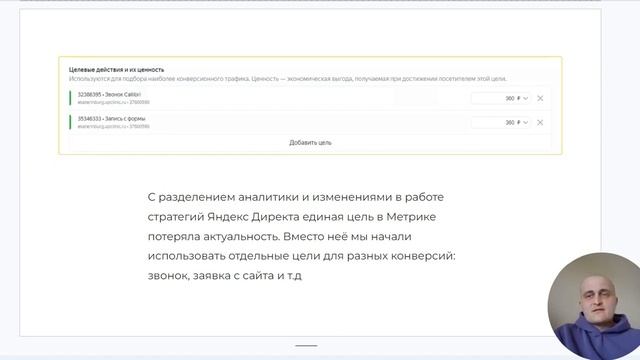640x360 pixels.
Task: Select the Запись с формы goal name
Action: coord(111,119)
